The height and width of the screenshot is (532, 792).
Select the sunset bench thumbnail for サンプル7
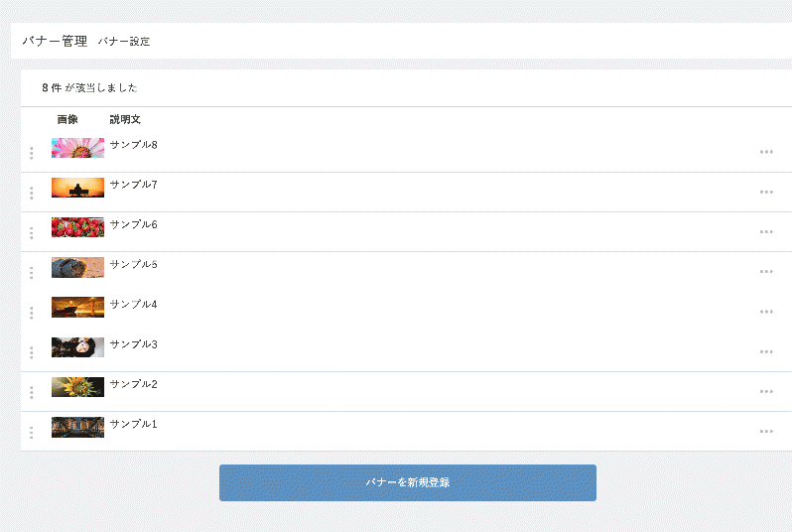click(x=77, y=188)
